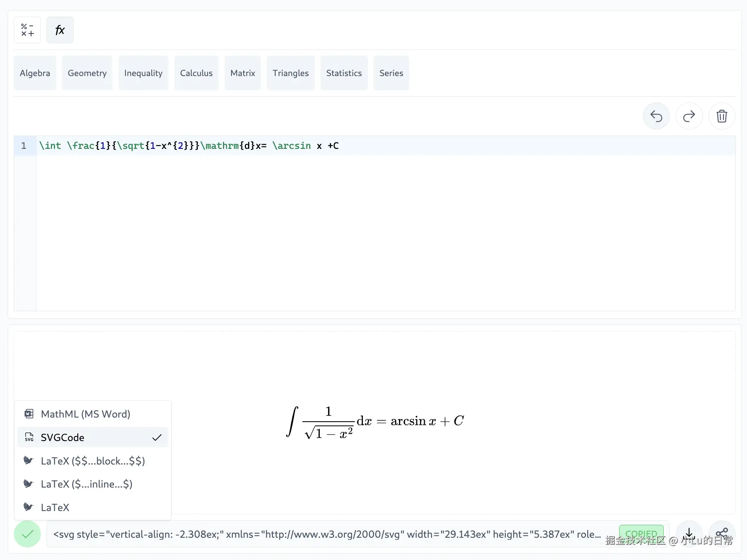
Task: Share the formula via share icon
Action: pos(722,533)
